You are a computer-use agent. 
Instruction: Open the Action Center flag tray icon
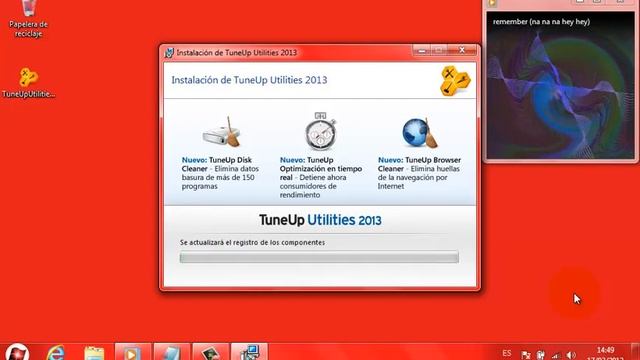[526, 355]
